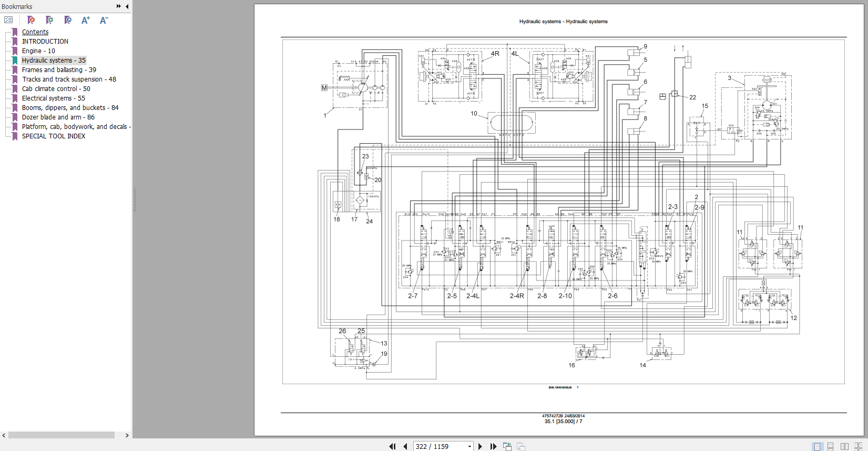The height and width of the screenshot is (451, 868).
Task: Enable continuous scrolling page view
Action: coord(831,446)
